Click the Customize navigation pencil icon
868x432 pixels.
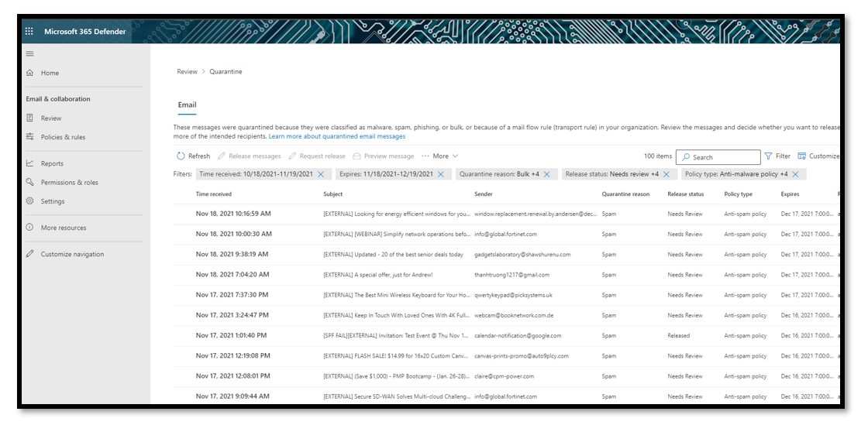point(30,254)
